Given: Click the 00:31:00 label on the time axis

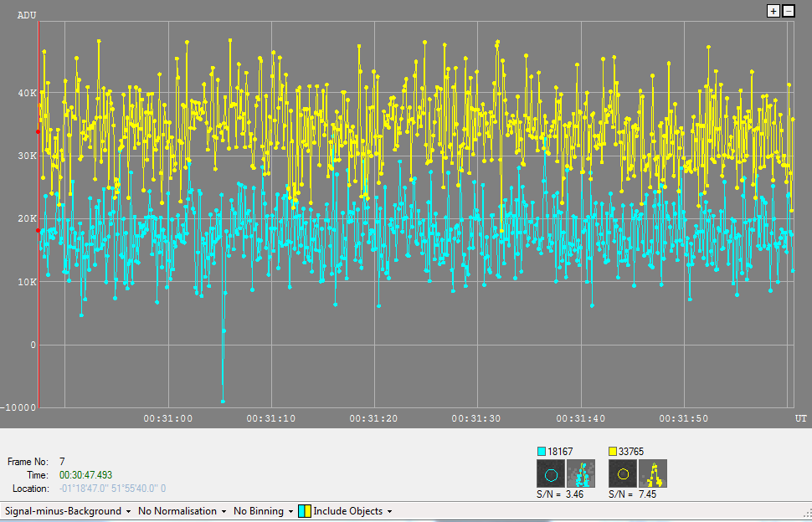Looking at the screenshot, I should (168, 417).
